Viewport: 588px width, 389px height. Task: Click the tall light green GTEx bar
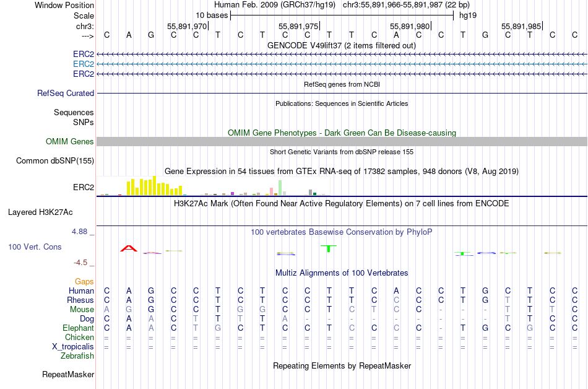click(280, 188)
